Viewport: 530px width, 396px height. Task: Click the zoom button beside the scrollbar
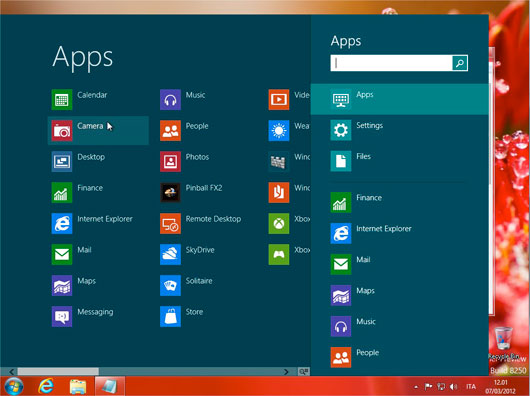pyautogui.click(x=304, y=372)
